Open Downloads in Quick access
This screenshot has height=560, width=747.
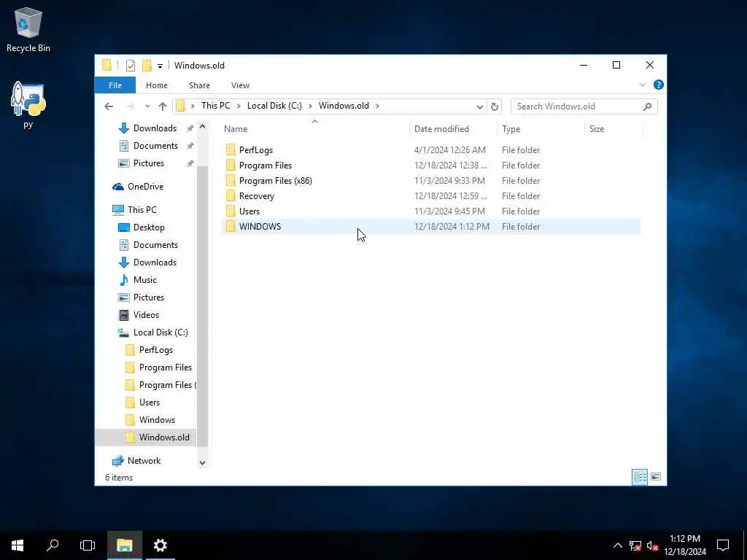155,128
